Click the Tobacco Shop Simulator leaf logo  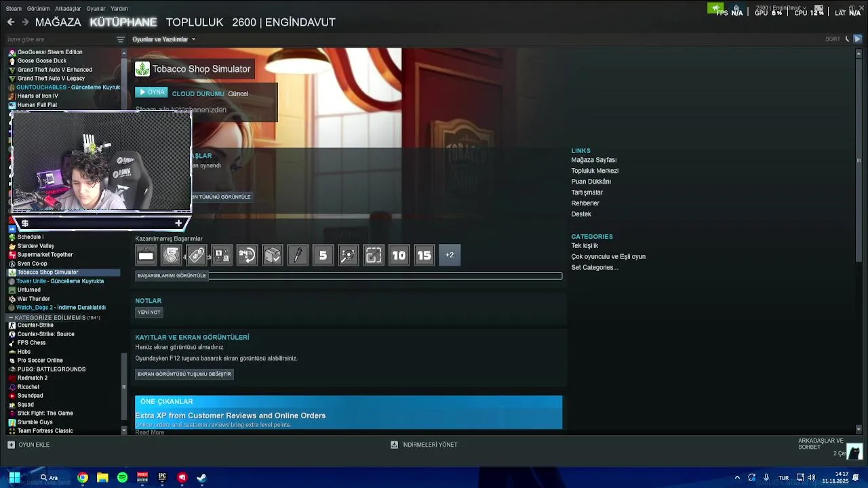[142, 68]
